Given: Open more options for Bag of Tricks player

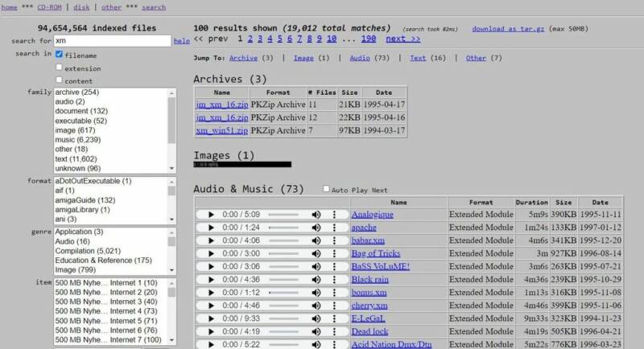Looking at the screenshot, I should (334, 253).
